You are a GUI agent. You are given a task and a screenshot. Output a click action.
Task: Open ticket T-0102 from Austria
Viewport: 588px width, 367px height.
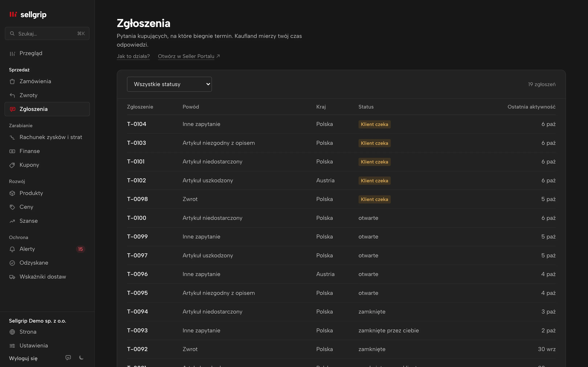point(341,181)
